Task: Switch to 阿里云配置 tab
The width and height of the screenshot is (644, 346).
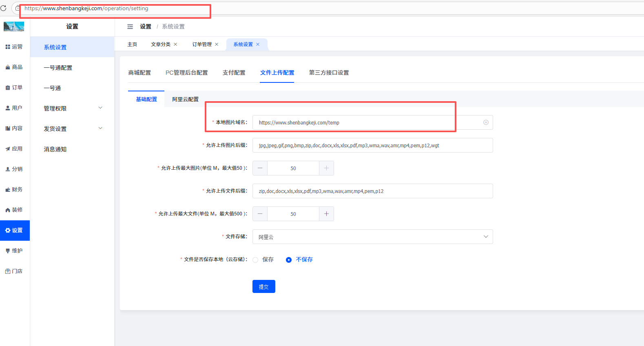Action: coord(185,99)
